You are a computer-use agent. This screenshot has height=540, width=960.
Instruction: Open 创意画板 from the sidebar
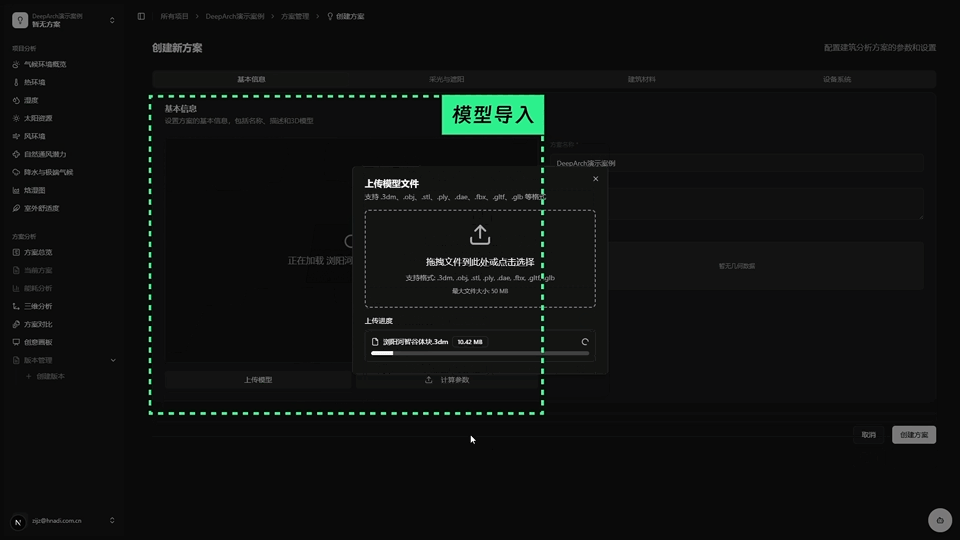tap(38, 342)
